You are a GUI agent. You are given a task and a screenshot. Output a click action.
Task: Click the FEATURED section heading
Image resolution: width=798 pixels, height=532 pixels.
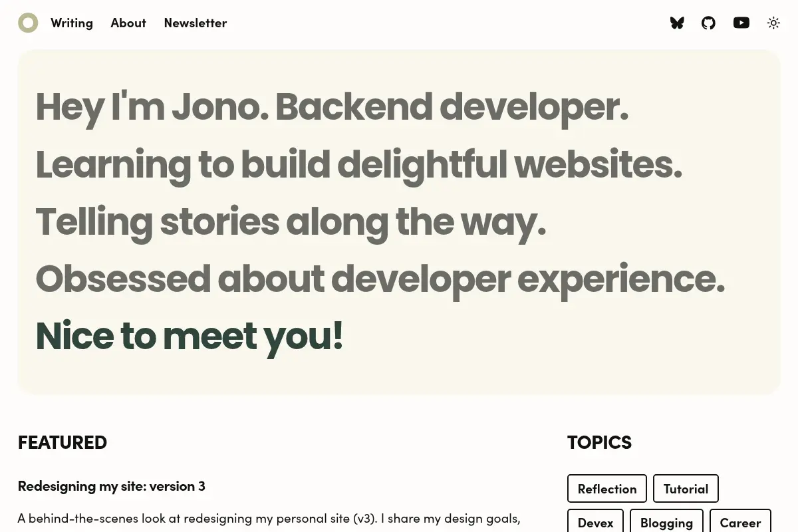coord(63,442)
